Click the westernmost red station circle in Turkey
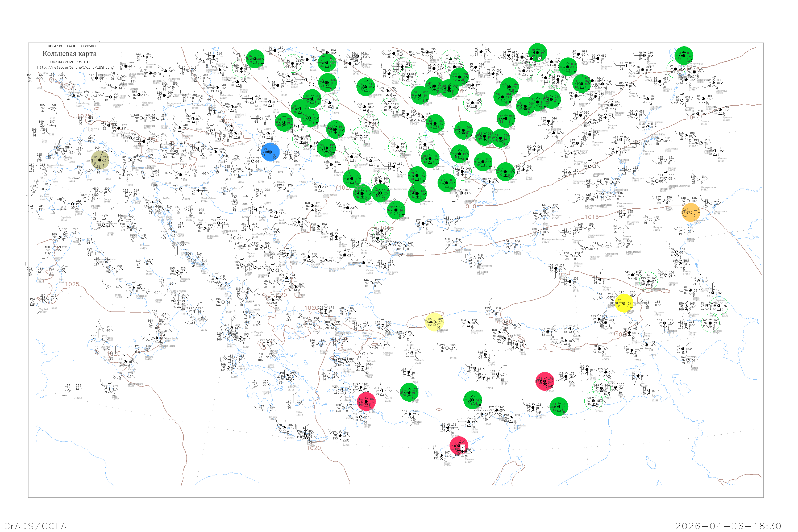Viewport: 798px width, 532px height. pyautogui.click(x=367, y=401)
